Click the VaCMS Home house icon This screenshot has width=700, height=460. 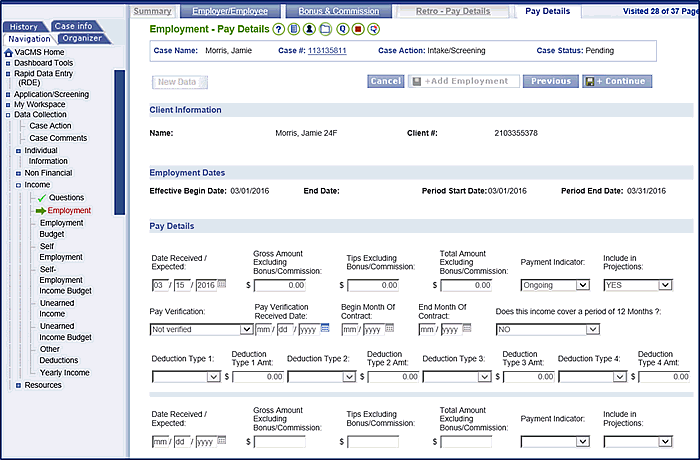[8, 53]
